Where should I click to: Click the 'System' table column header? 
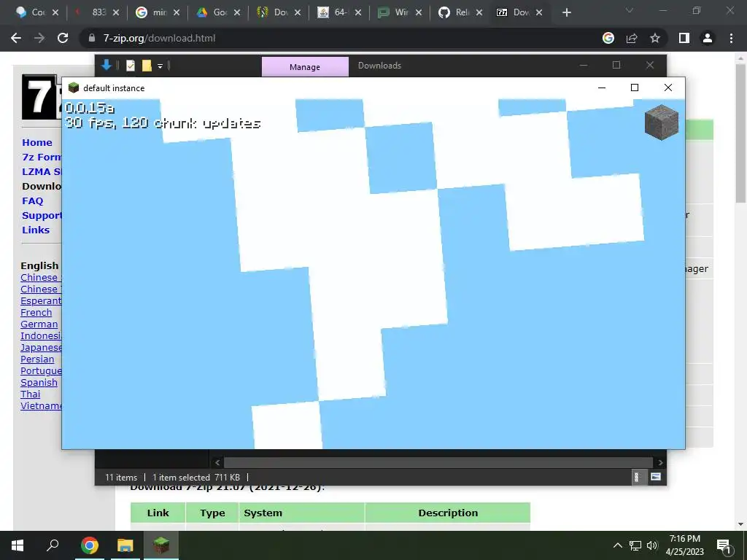pos(301,513)
